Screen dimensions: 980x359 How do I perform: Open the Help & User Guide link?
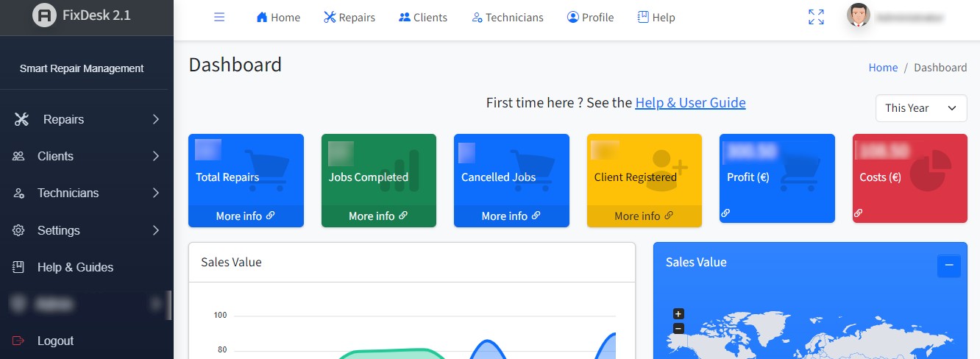[690, 103]
